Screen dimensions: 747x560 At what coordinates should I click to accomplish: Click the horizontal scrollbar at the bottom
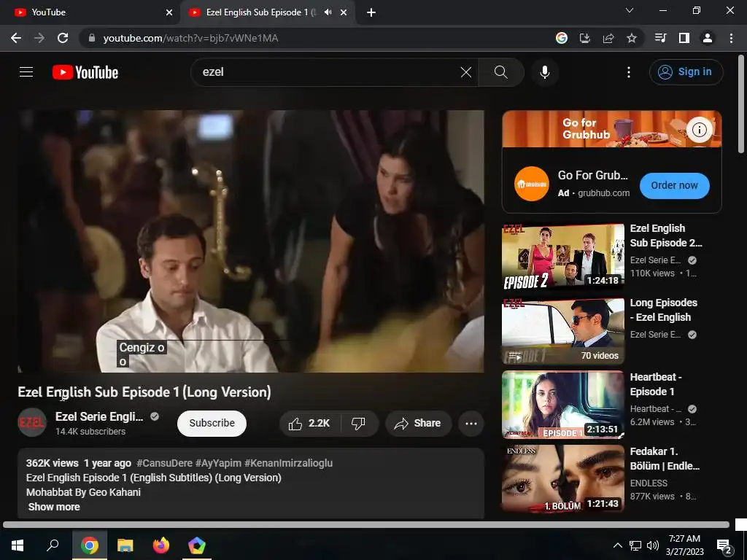[x=366, y=525]
